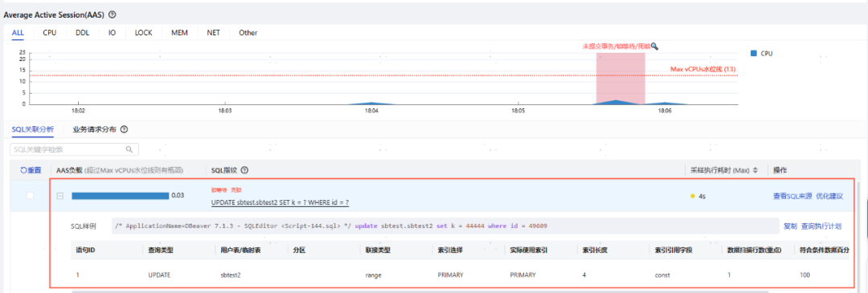Click the 操作 column header
The height and width of the screenshot is (293, 868).
pos(780,170)
